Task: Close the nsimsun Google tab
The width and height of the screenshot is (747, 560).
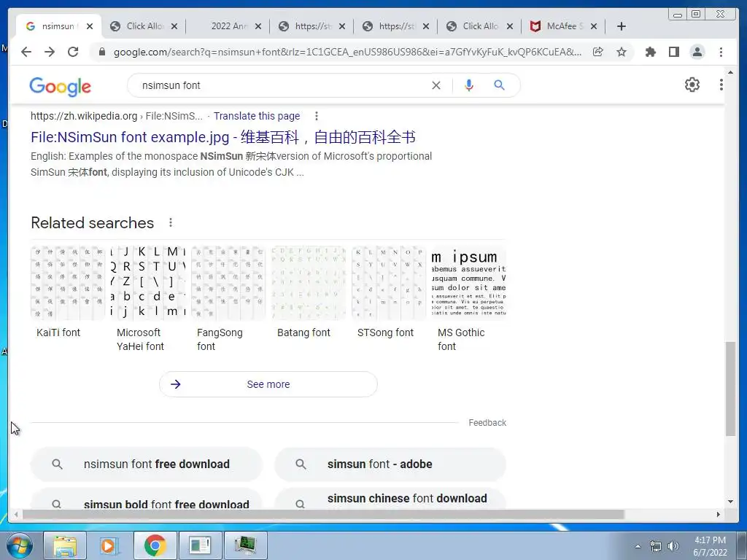Action: 90,26
